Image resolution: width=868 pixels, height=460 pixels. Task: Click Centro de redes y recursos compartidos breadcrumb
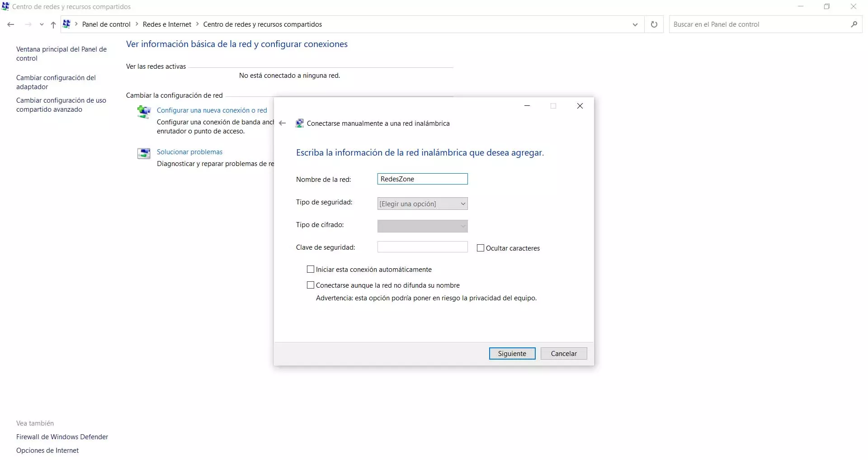click(263, 24)
